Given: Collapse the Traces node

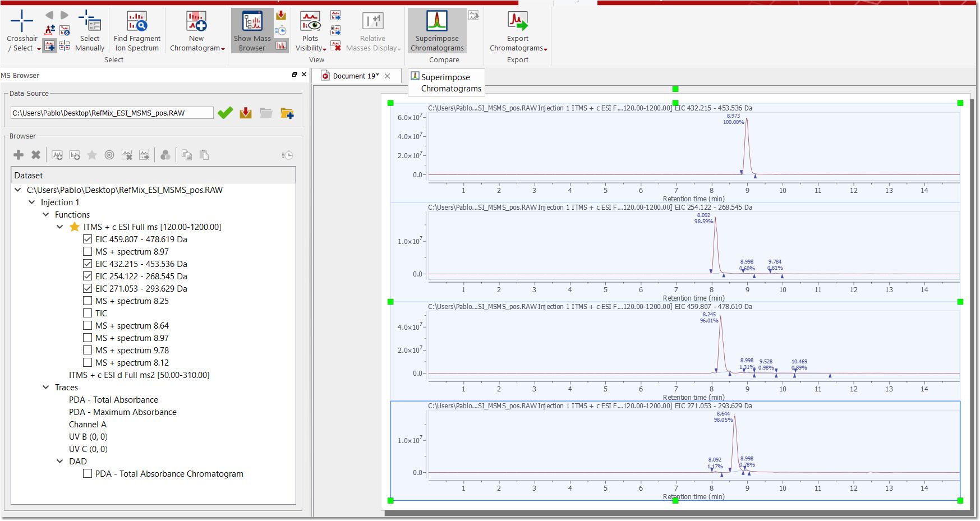Looking at the screenshot, I should pos(46,387).
